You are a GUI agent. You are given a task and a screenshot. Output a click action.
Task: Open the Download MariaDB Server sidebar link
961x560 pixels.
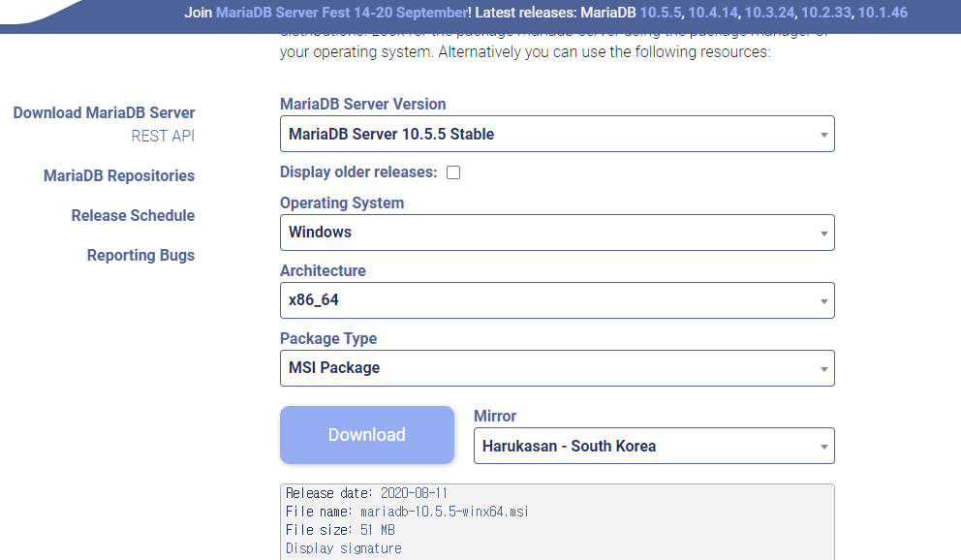pyautogui.click(x=105, y=112)
